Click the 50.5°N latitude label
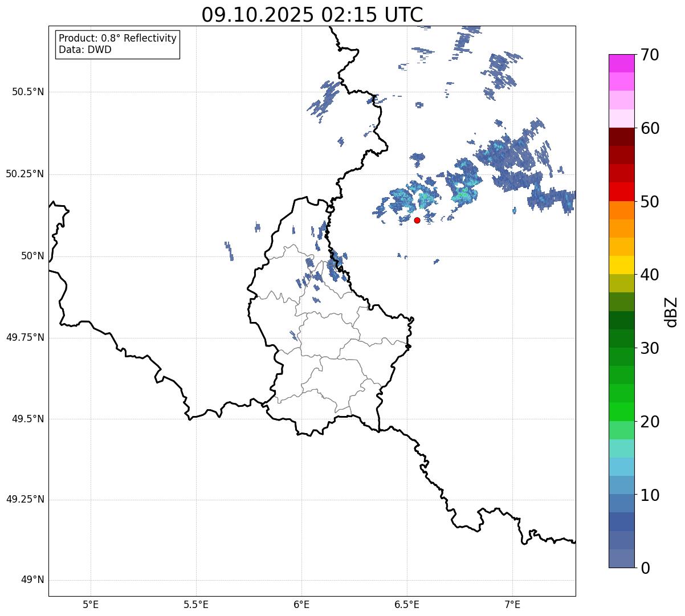 (x=28, y=92)
